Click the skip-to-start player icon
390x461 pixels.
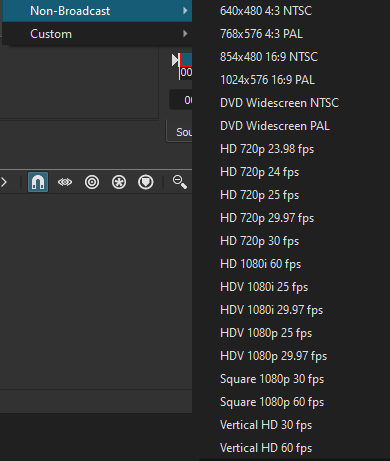175,60
